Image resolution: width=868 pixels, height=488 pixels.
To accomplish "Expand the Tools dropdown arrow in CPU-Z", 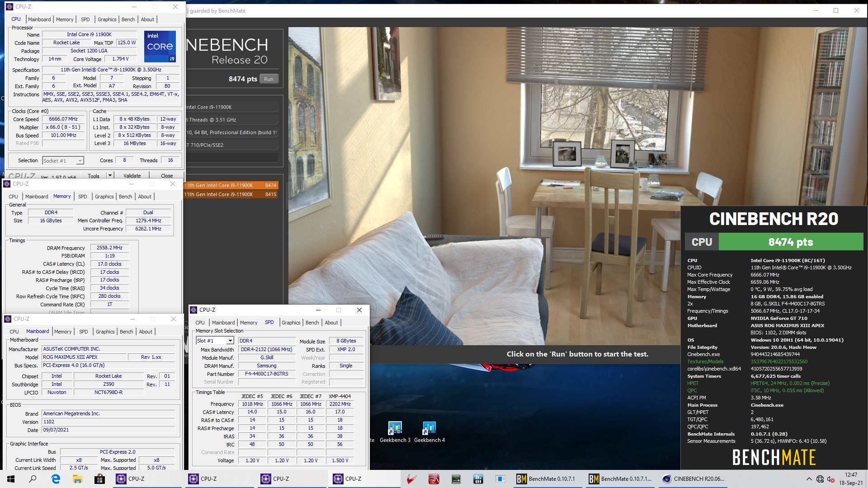I will click(x=110, y=175).
